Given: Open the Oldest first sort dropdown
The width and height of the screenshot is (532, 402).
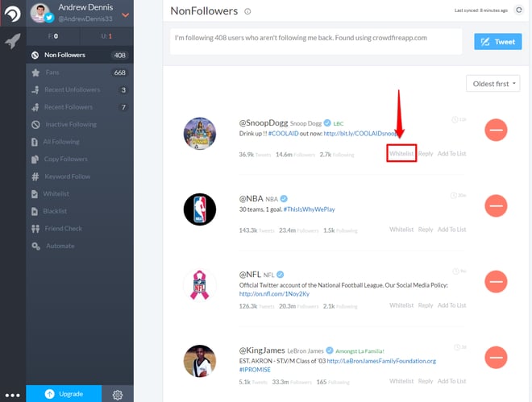Looking at the screenshot, I should pyautogui.click(x=493, y=84).
